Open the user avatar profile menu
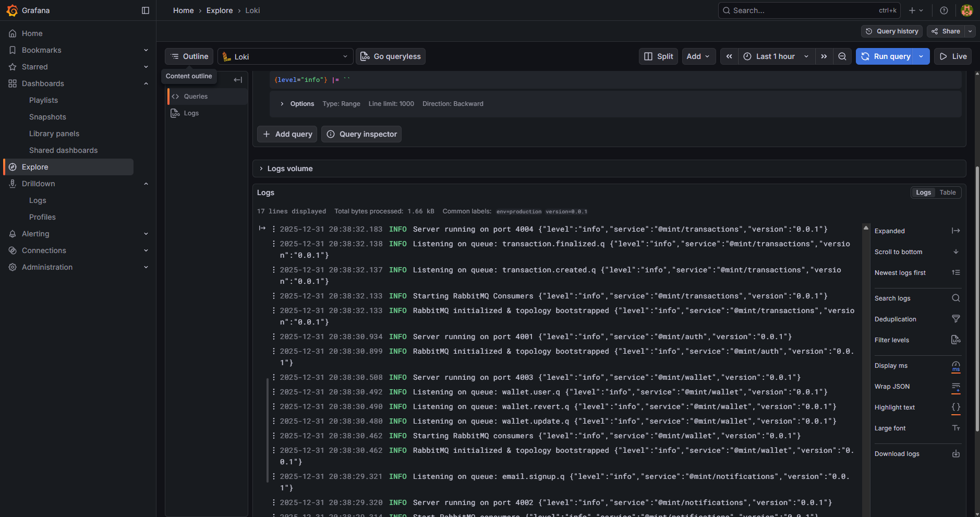Viewport: 980px width, 517px height. 967,10
